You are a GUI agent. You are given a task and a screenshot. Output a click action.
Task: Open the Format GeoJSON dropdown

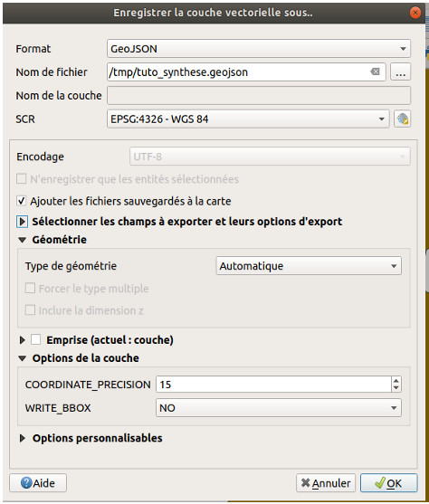coord(259,49)
